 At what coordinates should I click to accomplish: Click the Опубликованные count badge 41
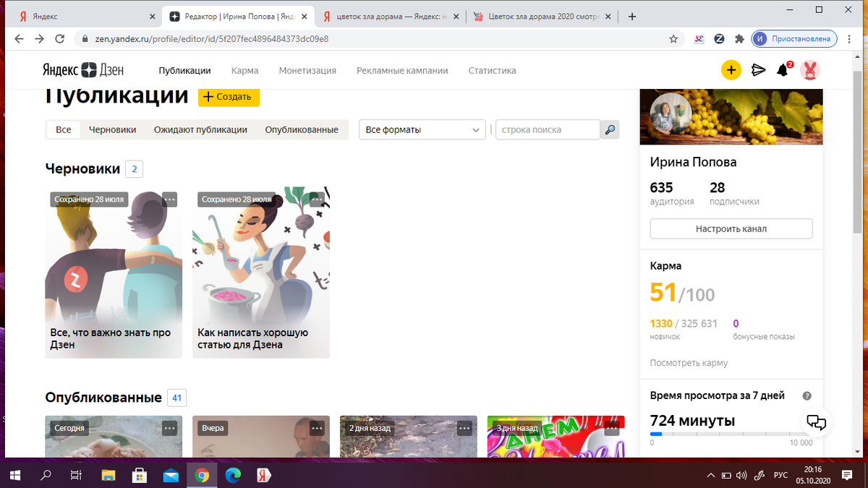click(x=176, y=398)
